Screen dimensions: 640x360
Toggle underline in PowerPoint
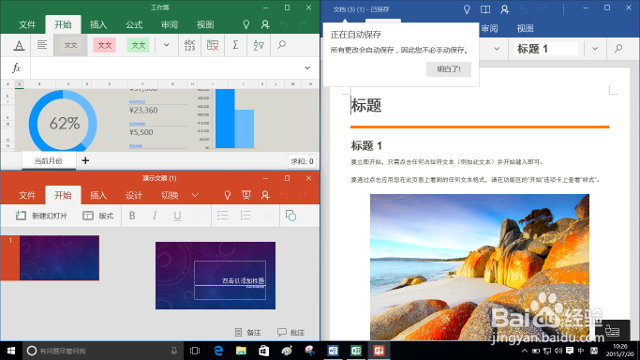click(178, 216)
